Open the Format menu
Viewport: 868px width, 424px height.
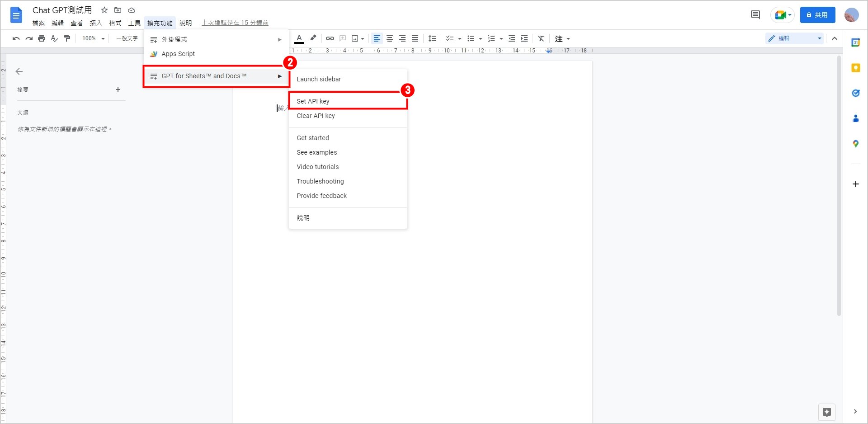(115, 23)
